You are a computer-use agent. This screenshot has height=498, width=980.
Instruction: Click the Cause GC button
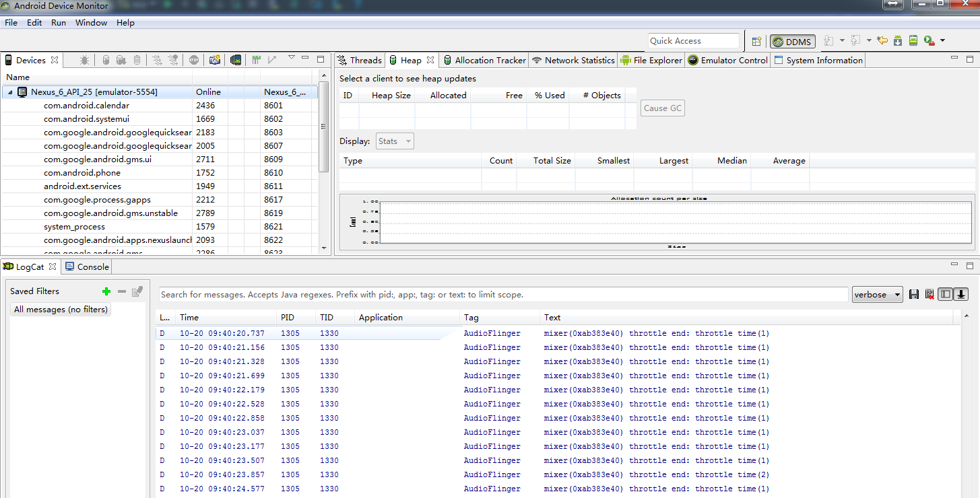(x=663, y=108)
